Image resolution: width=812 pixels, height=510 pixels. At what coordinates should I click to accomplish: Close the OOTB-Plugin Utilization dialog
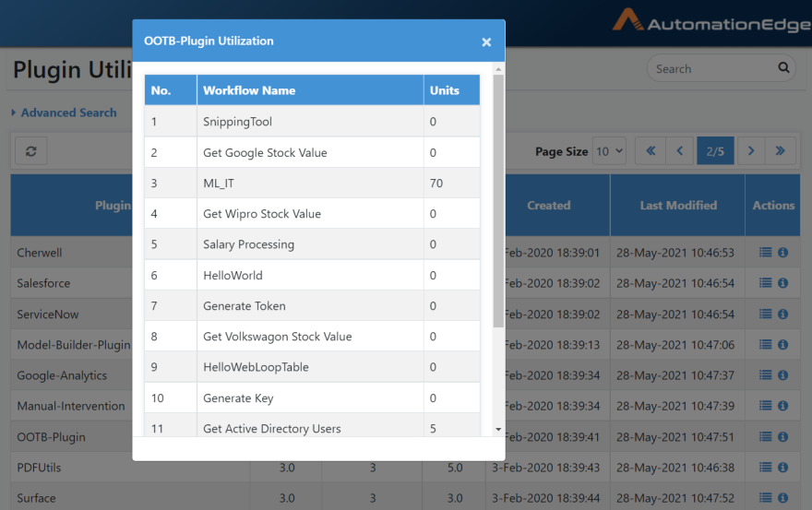tap(486, 42)
